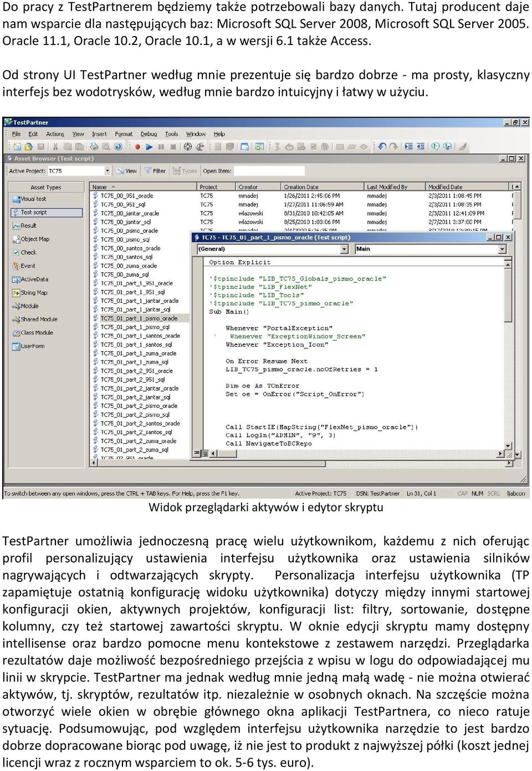Click the Increase indent toolbar icon
The image size is (532, 771).
[408, 146]
